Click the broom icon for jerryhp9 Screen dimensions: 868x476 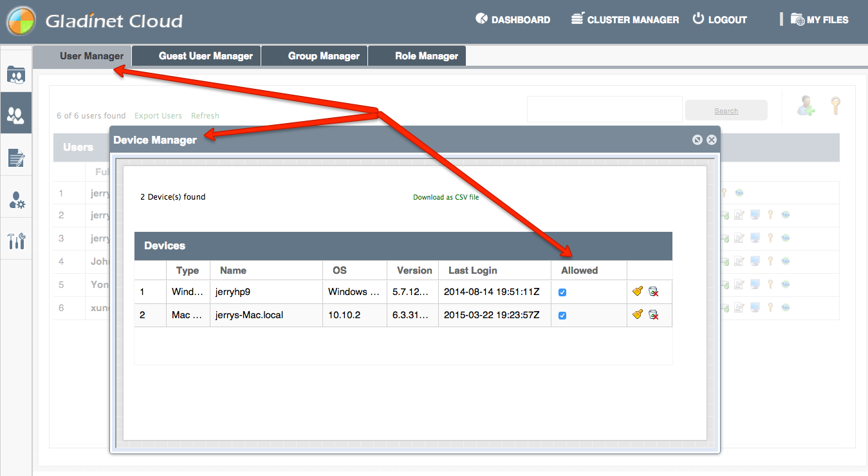[x=638, y=291]
